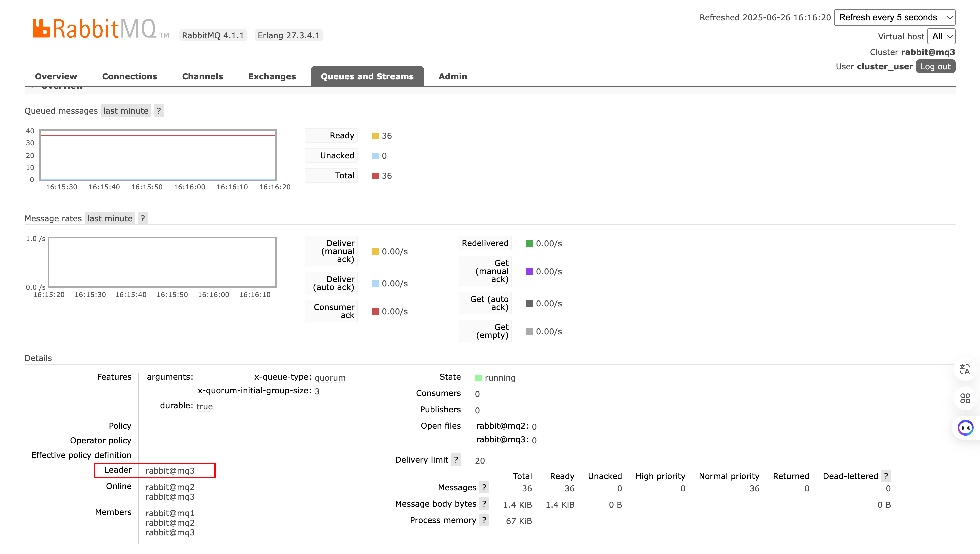Change Message rates last minute range
Screen dimensions: 980x554
click(x=110, y=218)
